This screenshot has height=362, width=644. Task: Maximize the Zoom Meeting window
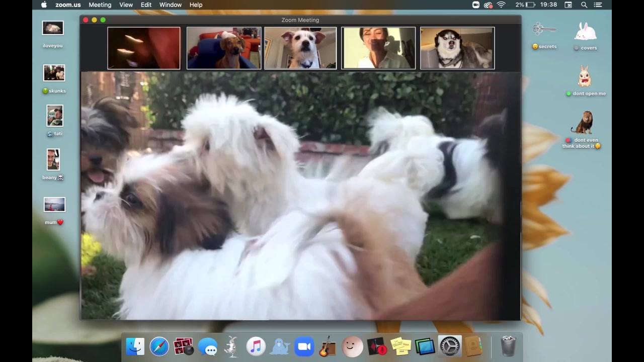[x=103, y=20]
